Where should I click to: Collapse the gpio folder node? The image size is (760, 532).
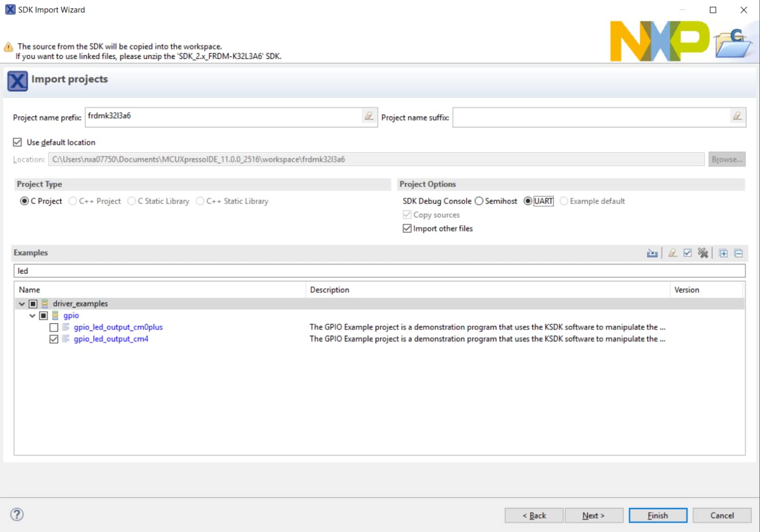click(32, 316)
